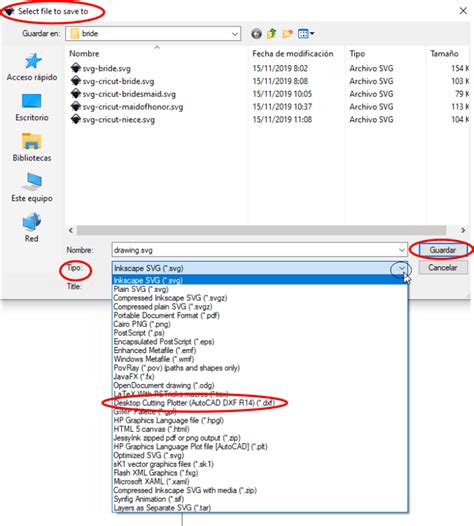This screenshot has height=526, width=474.
Task: Collapse the Tipo file type dropdown arrow
Action: pos(402,268)
